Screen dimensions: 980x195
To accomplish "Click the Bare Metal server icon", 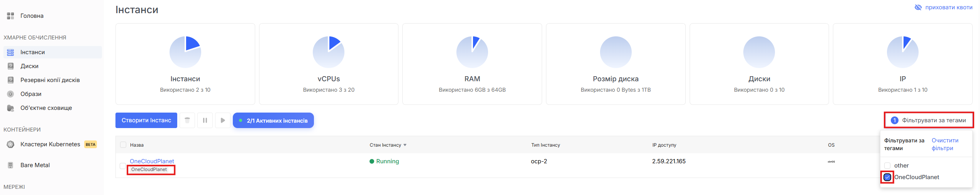I will click(x=10, y=165).
